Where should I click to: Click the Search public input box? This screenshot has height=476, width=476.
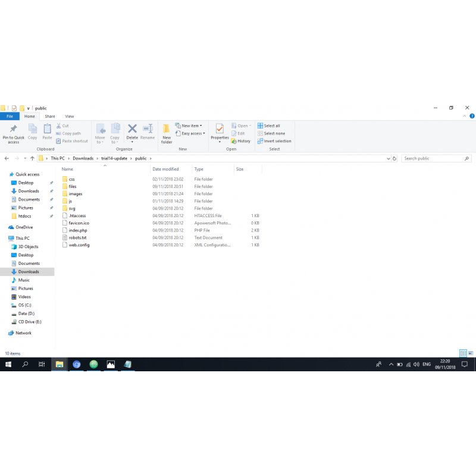point(433,159)
